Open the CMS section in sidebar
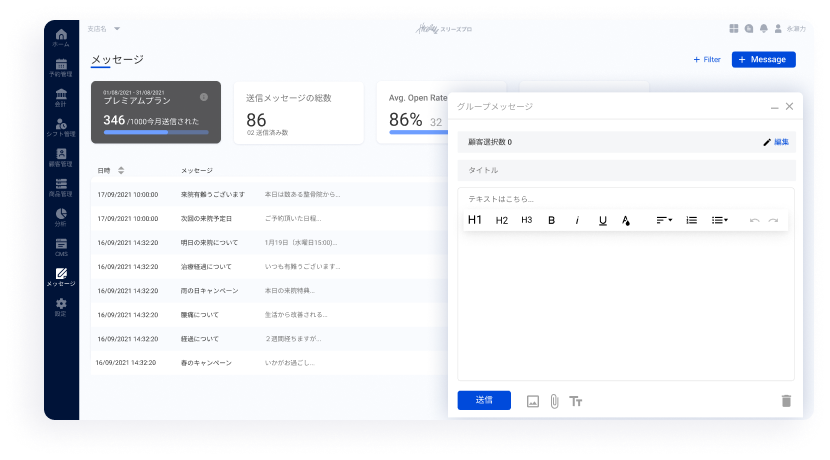The height and width of the screenshot is (460, 830). point(61,247)
